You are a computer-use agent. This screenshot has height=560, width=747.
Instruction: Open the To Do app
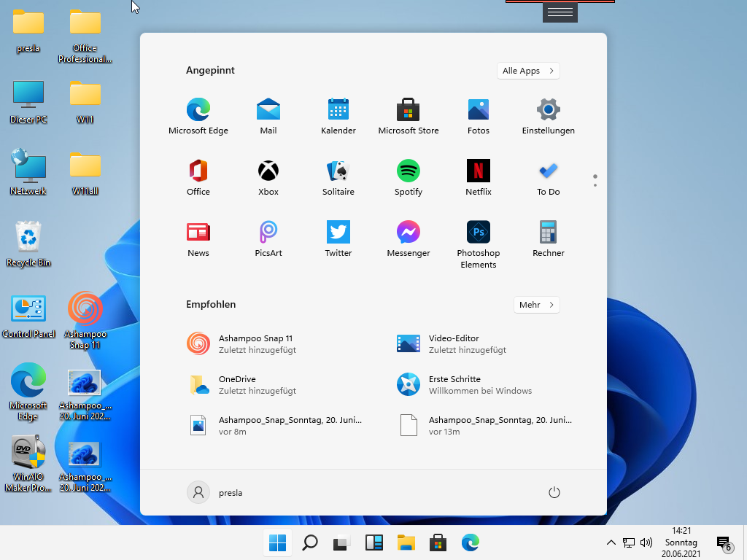point(549,178)
